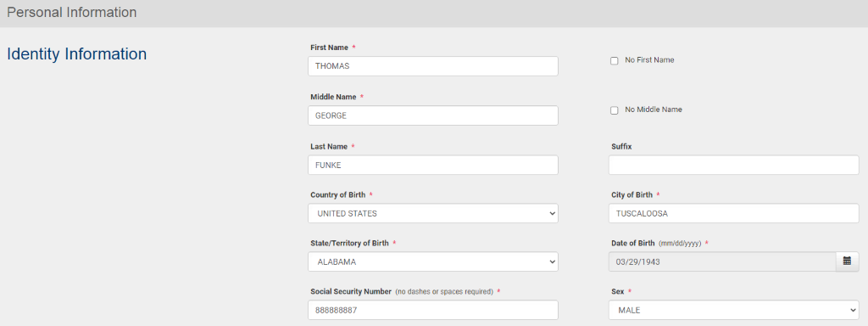
Task: Click the Identity Information heading
Action: [76, 53]
